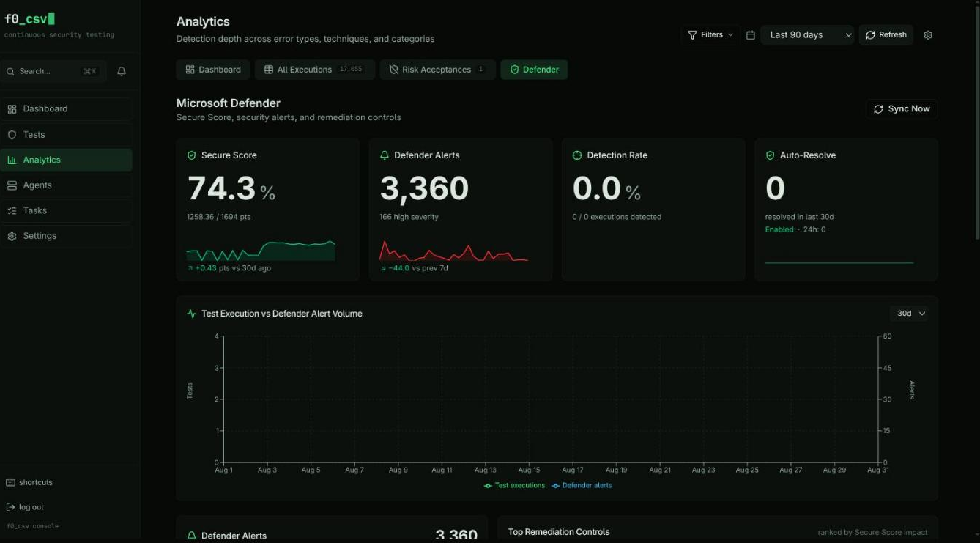The height and width of the screenshot is (543, 980).
Task: Click the sync arrows icon in Sync Now
Action: 879,109
